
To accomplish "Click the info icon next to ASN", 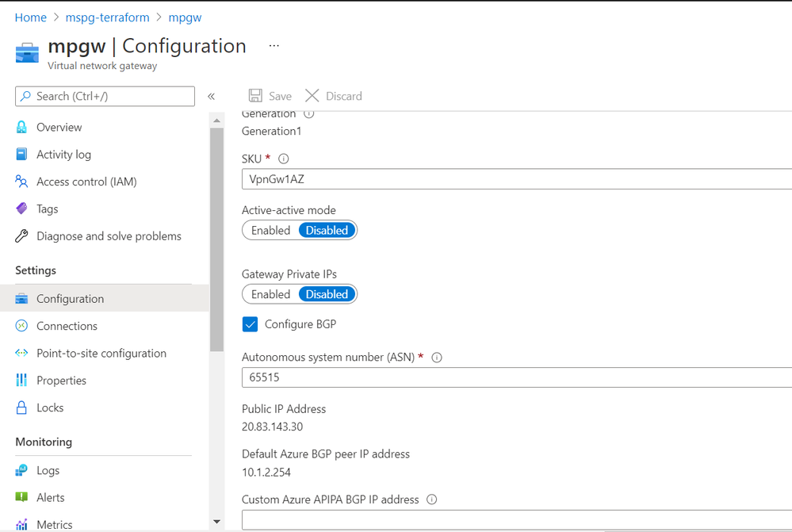I will 437,358.
